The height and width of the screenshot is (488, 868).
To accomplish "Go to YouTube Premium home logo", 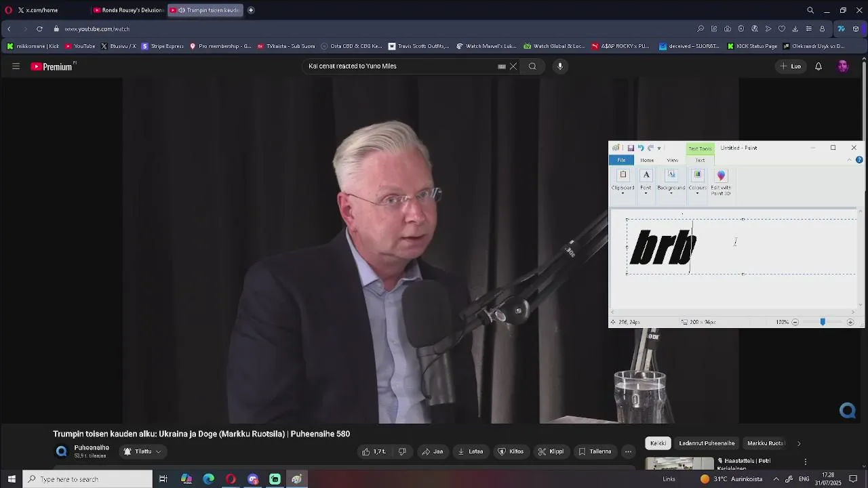I will click(52, 66).
